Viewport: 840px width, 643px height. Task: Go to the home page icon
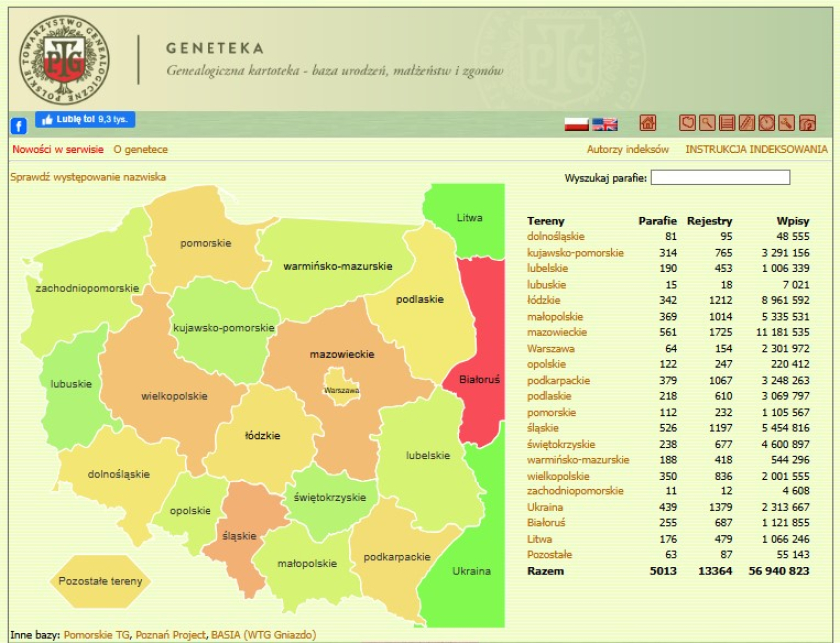(648, 123)
